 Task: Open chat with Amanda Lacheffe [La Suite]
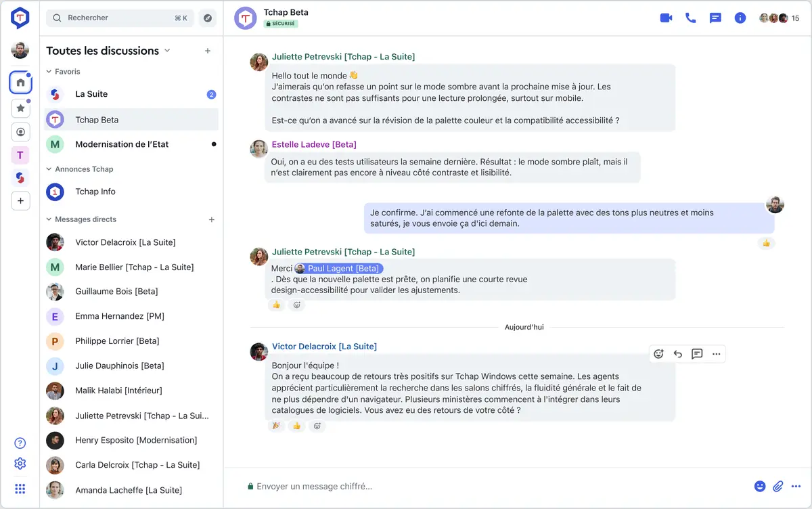(131, 490)
